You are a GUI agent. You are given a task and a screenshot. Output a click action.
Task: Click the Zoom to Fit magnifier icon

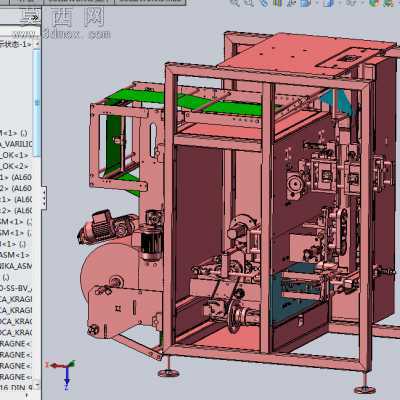click(x=235, y=3)
